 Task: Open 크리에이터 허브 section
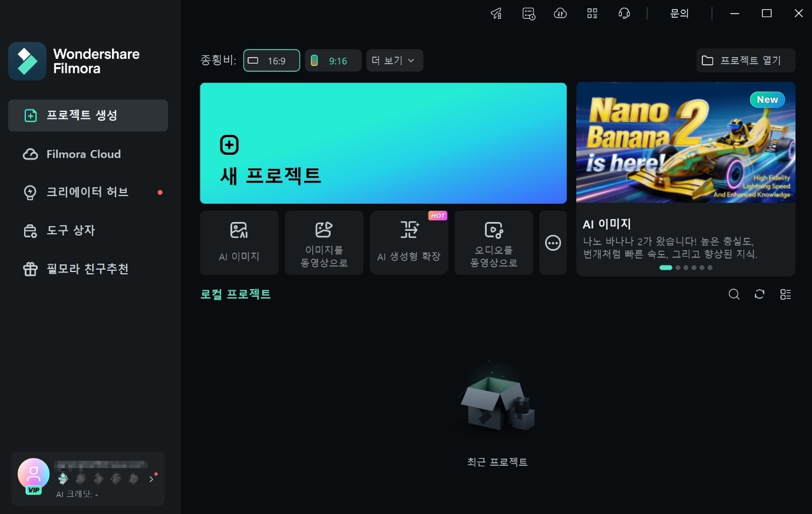[88, 193]
